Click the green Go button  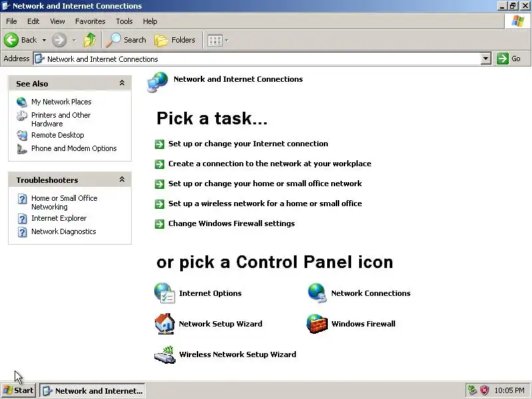(x=509, y=59)
